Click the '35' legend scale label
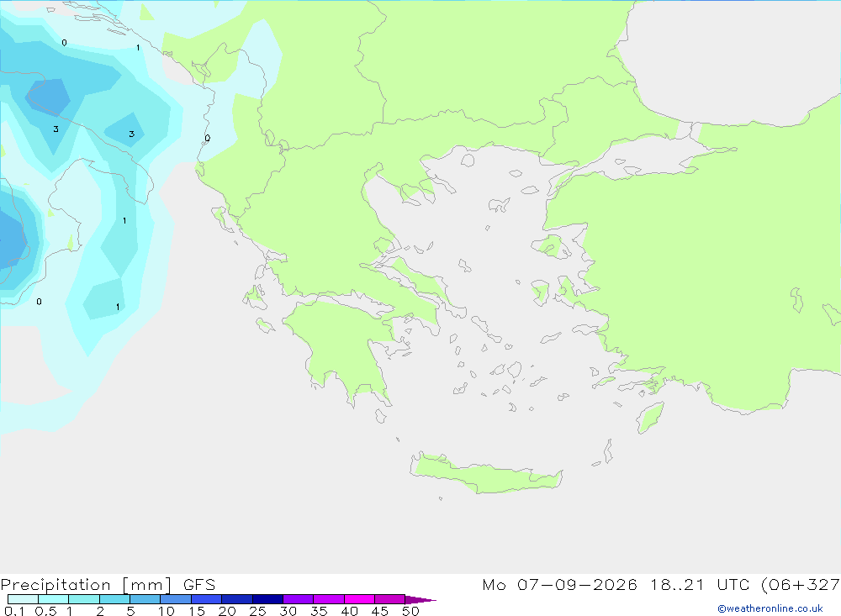This screenshot has height=616, width=841. point(319,611)
